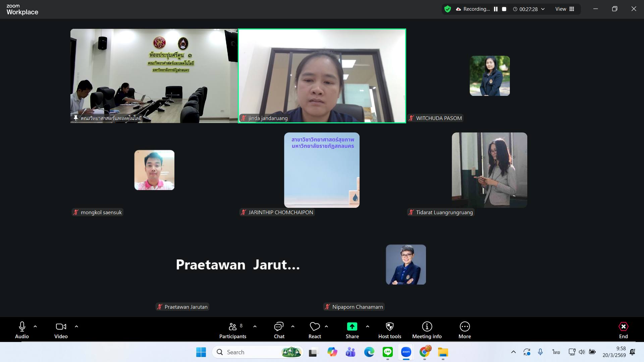
Task: Open the View layout menu
Action: click(x=565, y=9)
